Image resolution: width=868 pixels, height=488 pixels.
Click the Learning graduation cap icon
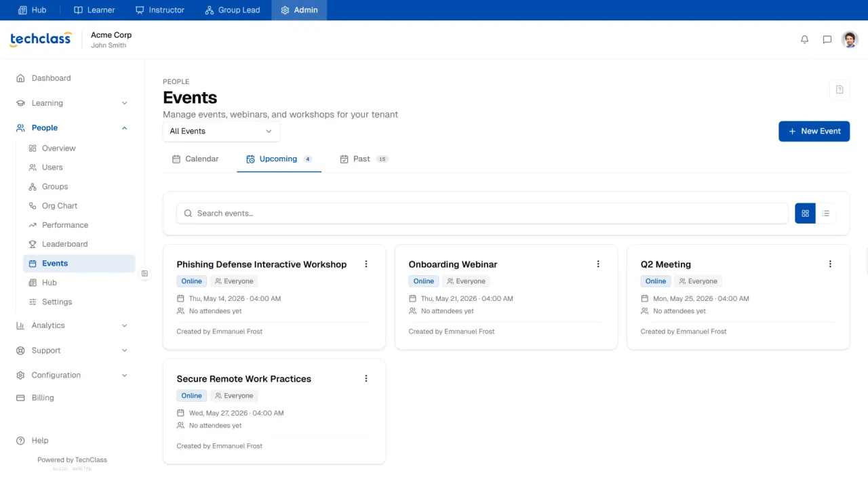(20, 103)
